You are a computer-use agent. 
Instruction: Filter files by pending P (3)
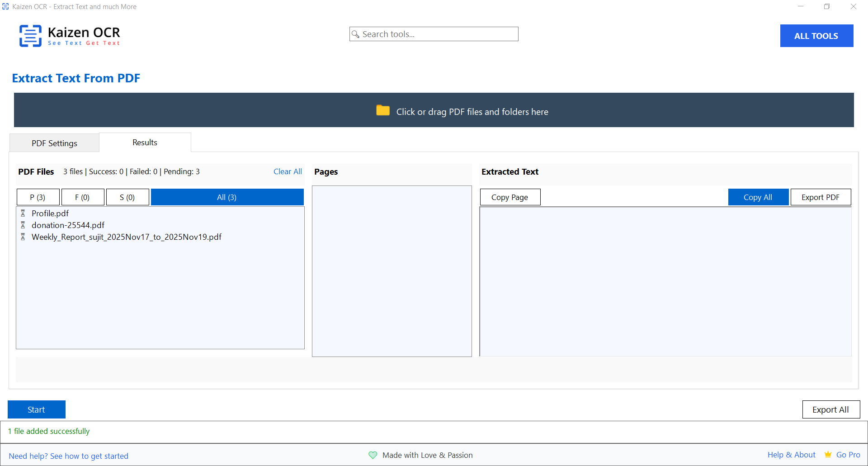point(38,197)
